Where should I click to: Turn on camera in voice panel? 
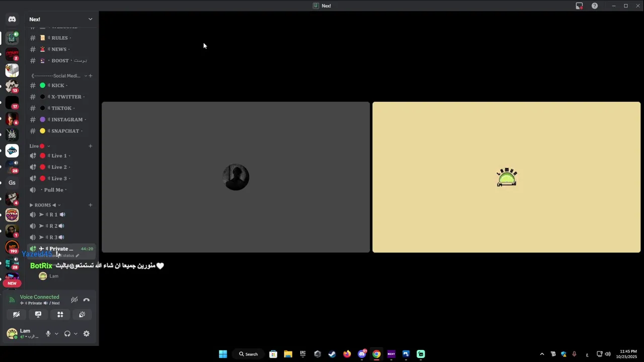click(x=17, y=314)
